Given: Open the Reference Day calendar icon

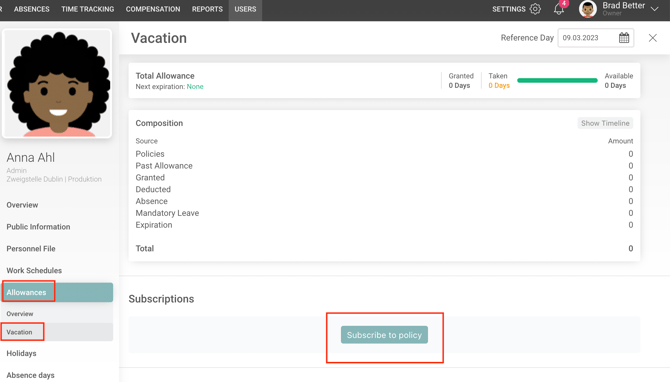Looking at the screenshot, I should coord(624,38).
